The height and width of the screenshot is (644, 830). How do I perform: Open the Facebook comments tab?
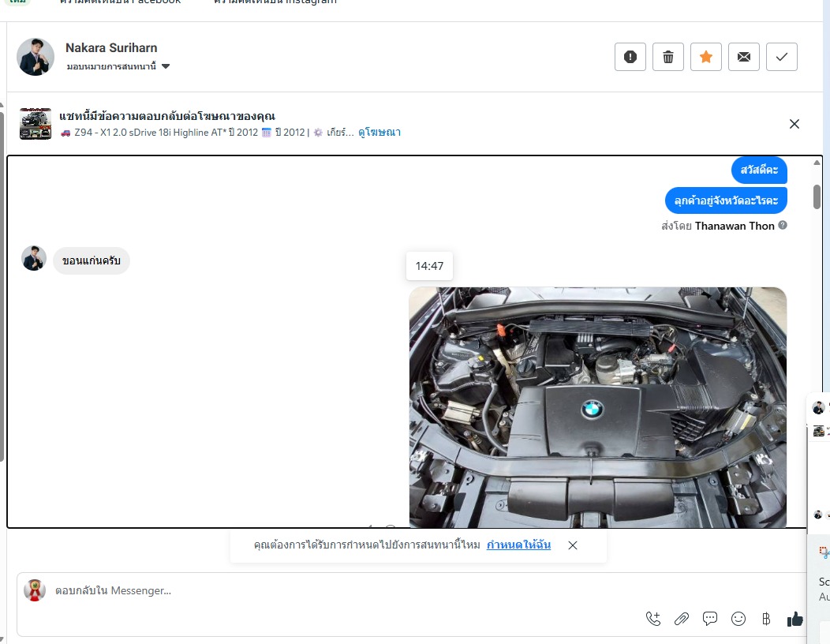120,2
